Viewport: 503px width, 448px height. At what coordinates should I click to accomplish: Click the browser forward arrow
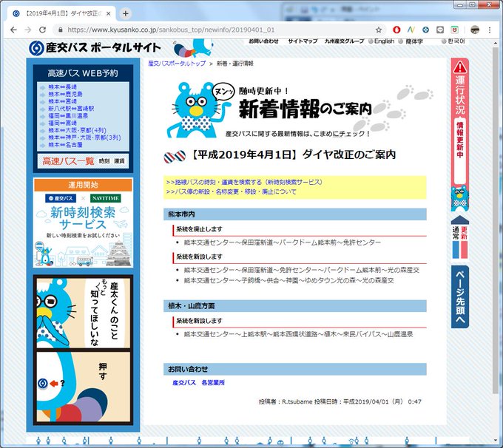[28, 30]
